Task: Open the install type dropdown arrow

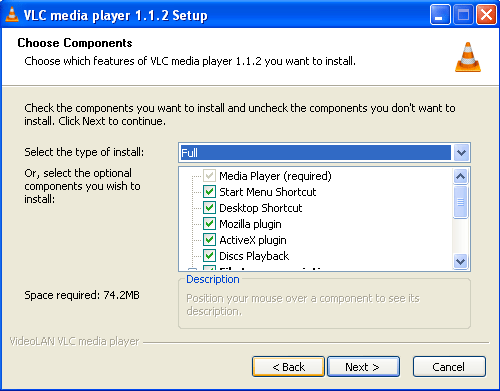Action: [461, 153]
